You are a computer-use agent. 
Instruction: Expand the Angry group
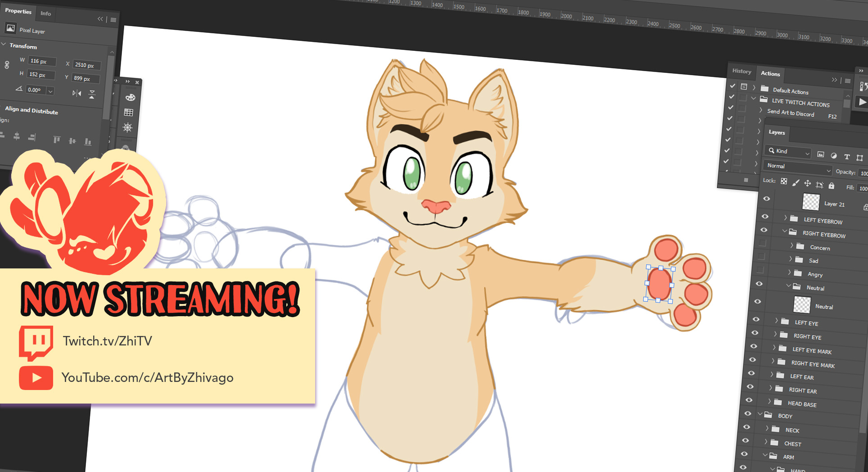[x=789, y=272]
